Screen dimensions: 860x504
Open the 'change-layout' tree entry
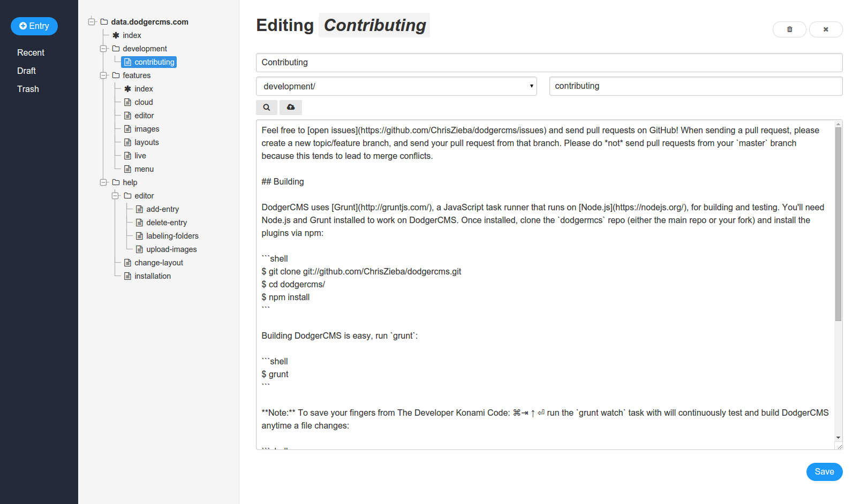[x=159, y=263]
